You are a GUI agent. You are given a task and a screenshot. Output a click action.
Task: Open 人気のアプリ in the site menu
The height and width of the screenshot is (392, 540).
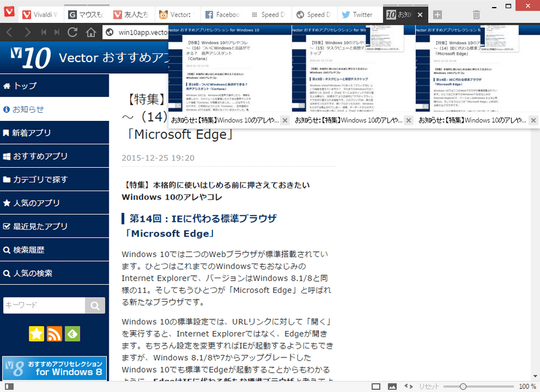click(x=55, y=202)
